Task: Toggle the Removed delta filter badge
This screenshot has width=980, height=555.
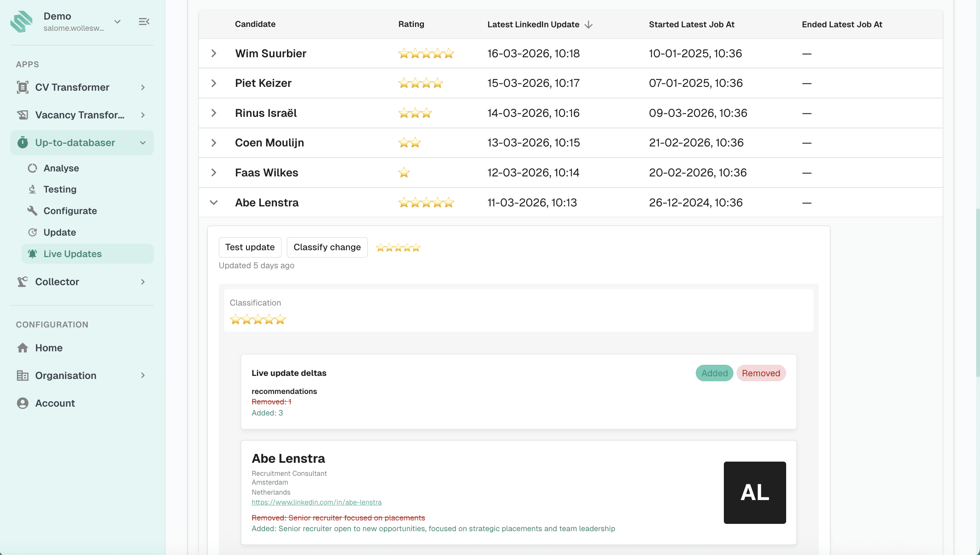Action: click(x=761, y=373)
